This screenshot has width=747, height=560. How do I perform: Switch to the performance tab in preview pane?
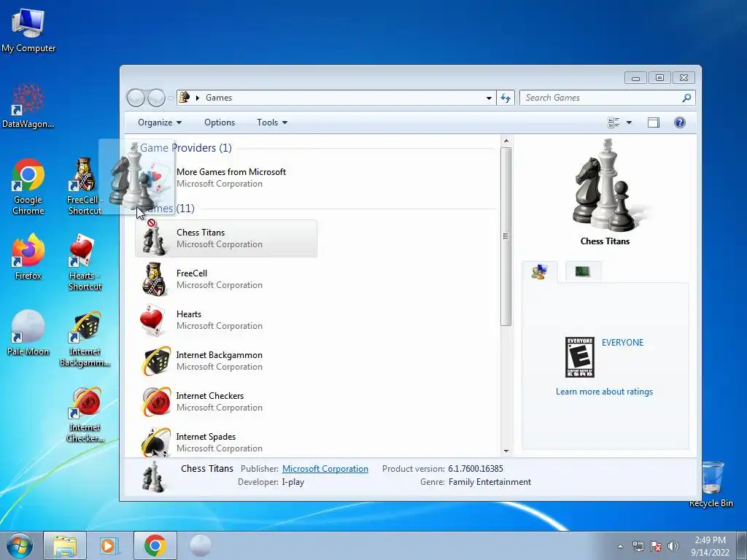(x=583, y=271)
